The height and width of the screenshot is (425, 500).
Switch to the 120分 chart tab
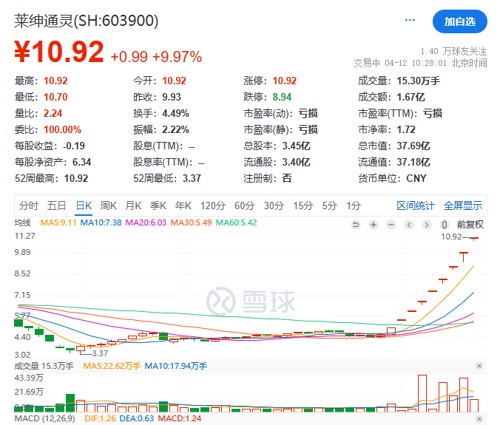(213, 206)
